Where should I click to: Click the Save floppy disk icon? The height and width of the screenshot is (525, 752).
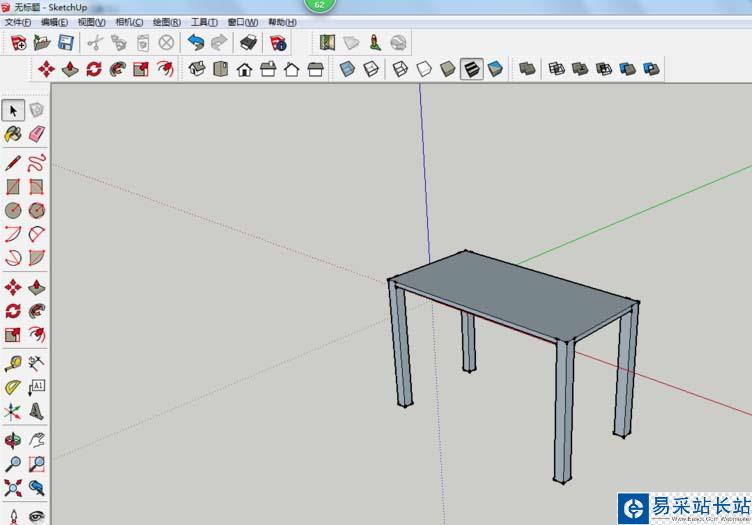point(66,43)
